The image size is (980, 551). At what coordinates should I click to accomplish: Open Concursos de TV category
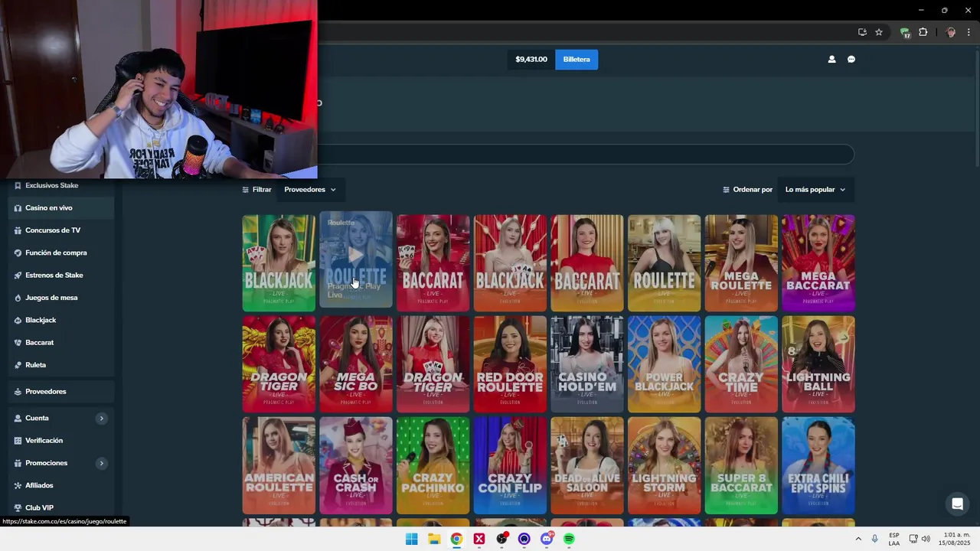pos(61,230)
